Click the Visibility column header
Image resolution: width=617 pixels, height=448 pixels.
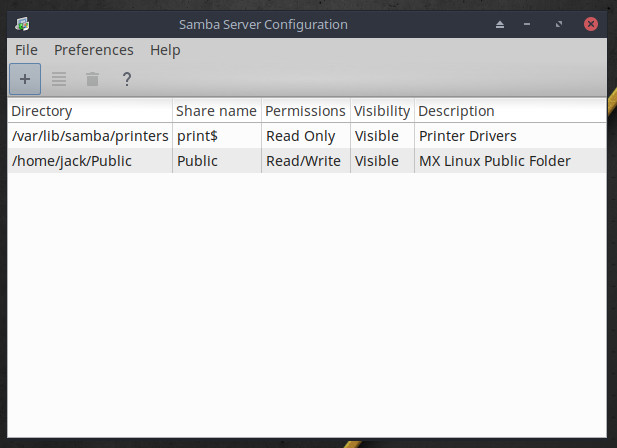point(381,111)
